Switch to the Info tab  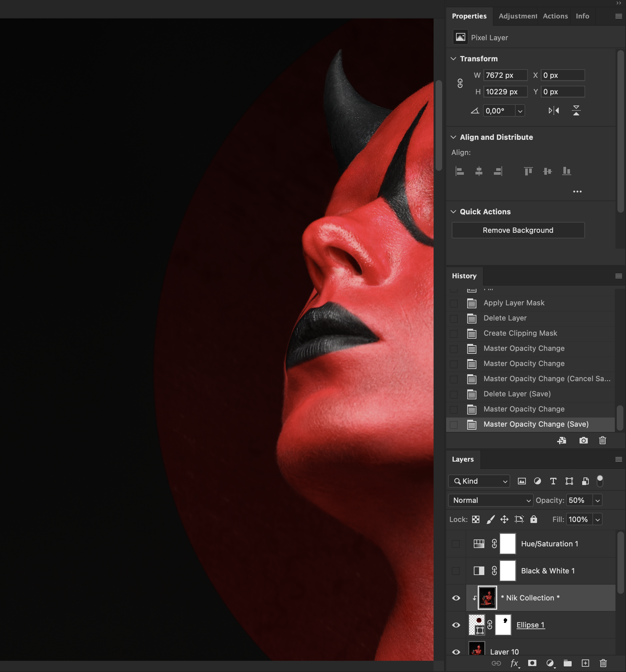[583, 16]
